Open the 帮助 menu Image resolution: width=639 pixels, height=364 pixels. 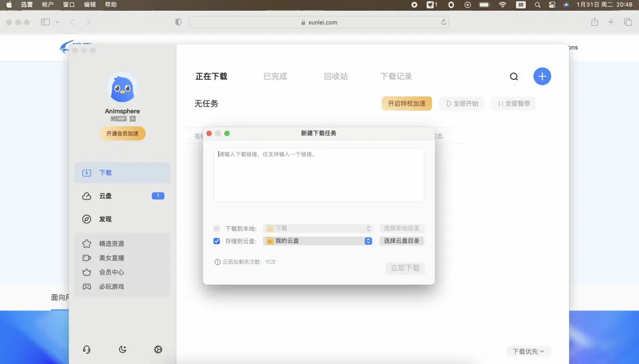click(x=111, y=5)
